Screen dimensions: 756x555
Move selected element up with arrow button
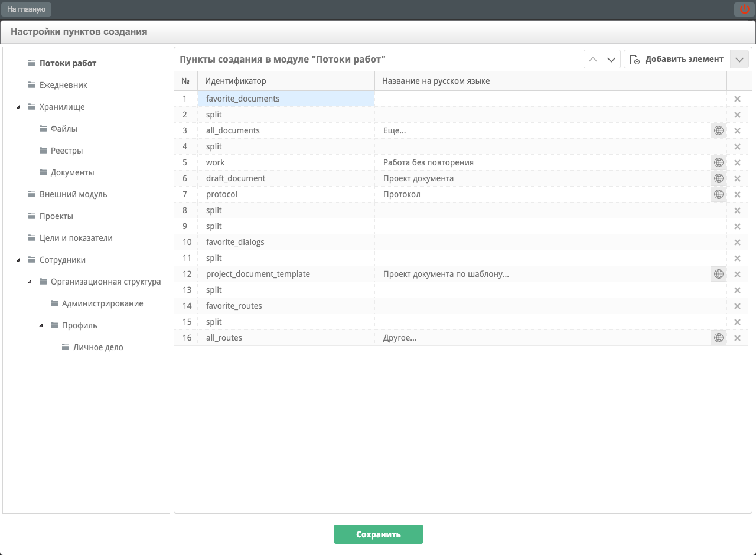[593, 59]
